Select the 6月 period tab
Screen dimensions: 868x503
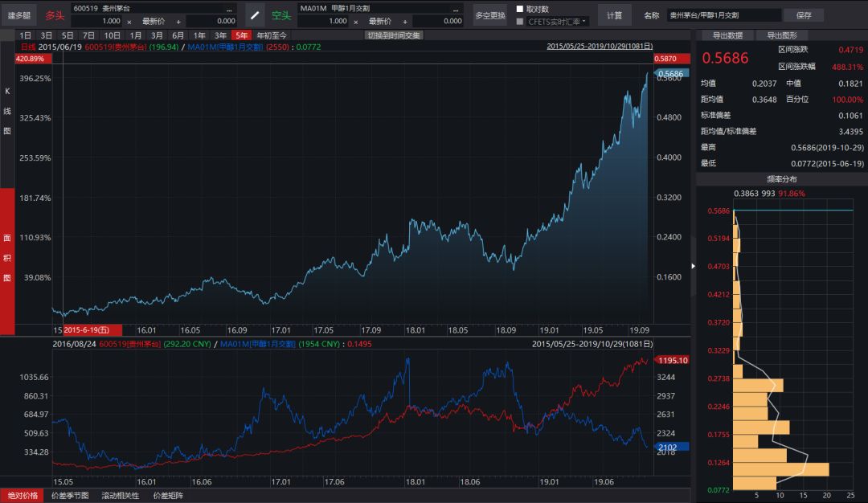tap(178, 35)
